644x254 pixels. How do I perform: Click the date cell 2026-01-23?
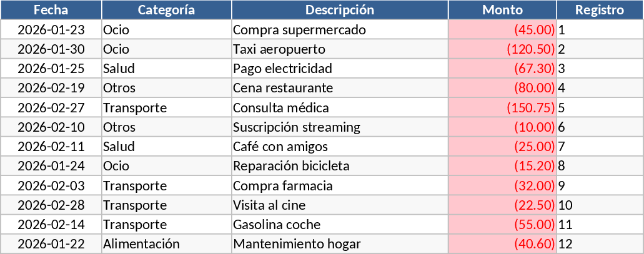(x=51, y=30)
